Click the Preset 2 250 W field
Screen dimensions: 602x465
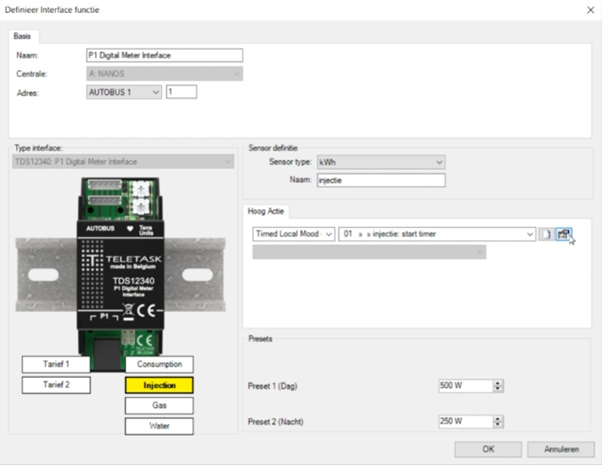466,421
